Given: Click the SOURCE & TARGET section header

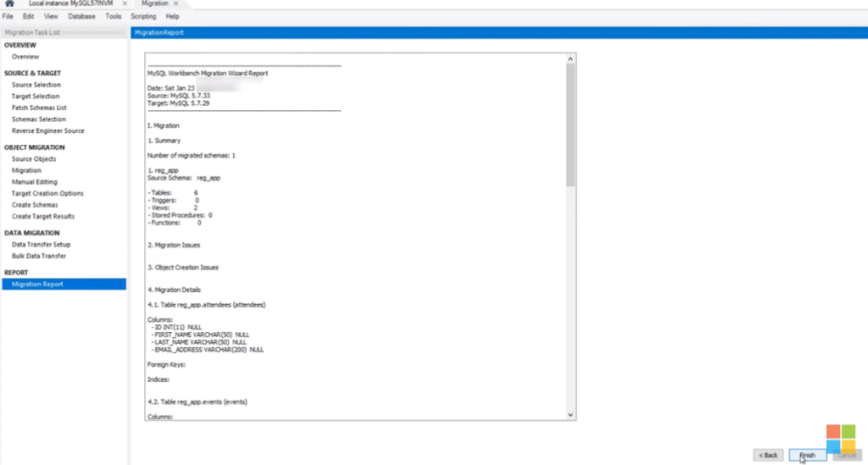Looking at the screenshot, I should (x=33, y=73).
